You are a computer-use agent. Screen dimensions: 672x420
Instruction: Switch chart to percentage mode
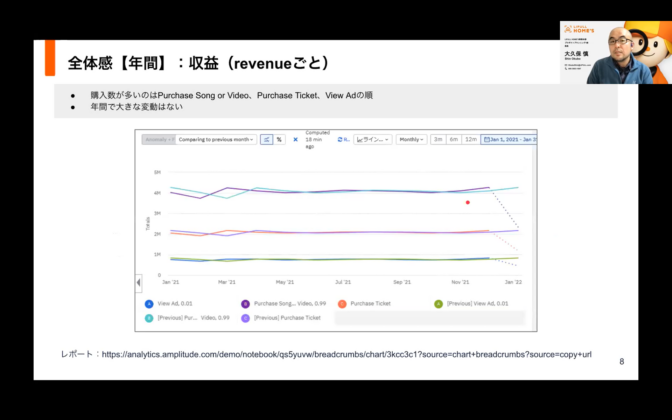279,140
